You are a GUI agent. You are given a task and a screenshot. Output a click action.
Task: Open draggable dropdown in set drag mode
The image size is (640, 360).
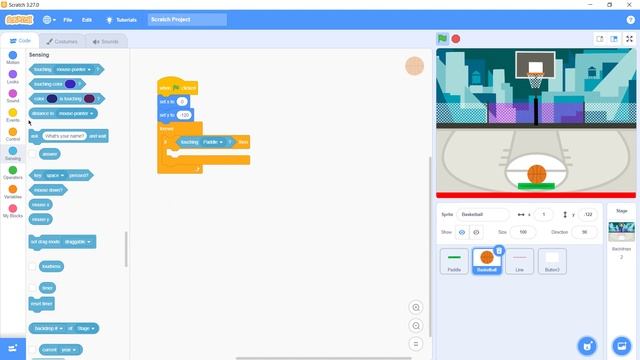tap(78, 242)
